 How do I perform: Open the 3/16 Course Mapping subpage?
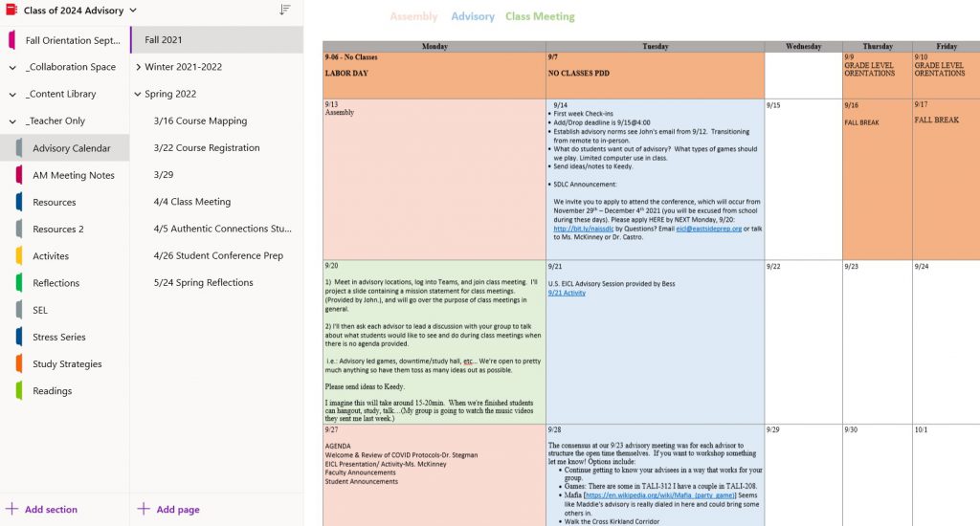(x=200, y=121)
